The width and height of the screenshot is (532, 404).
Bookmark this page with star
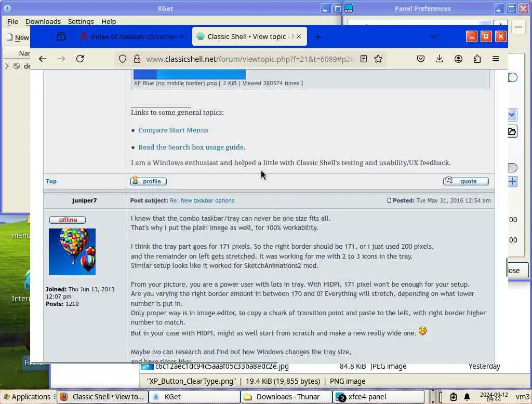[x=378, y=59]
